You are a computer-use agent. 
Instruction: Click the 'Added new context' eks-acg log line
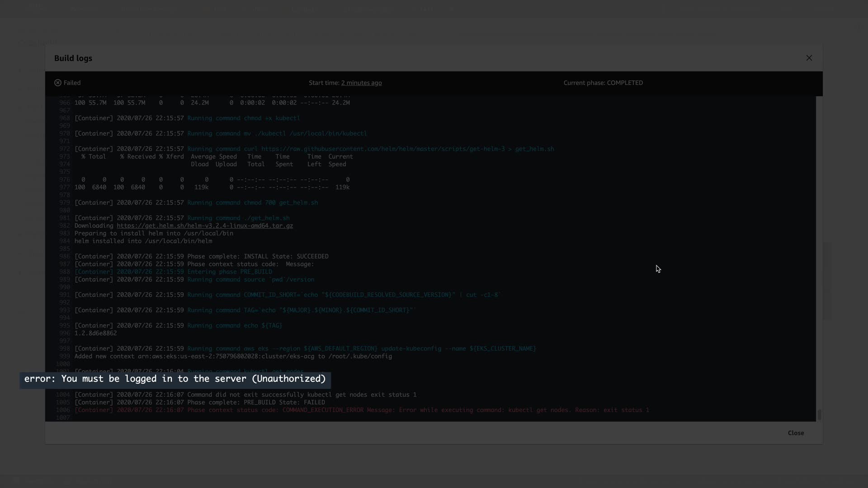233,356
